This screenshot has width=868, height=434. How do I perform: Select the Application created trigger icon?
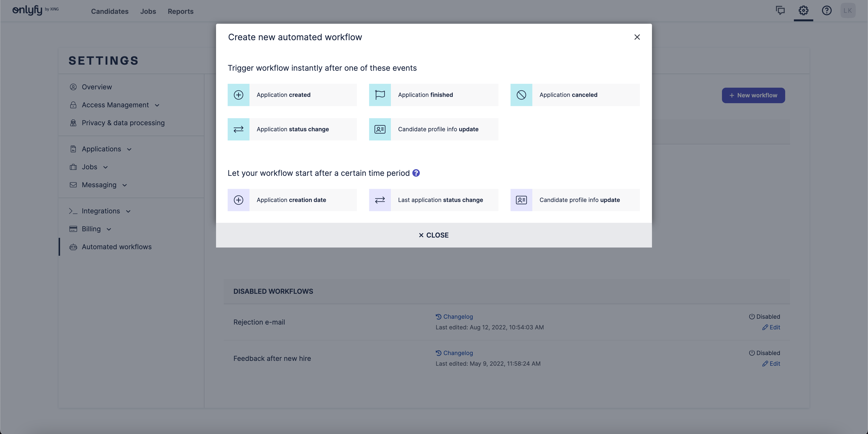pos(239,95)
